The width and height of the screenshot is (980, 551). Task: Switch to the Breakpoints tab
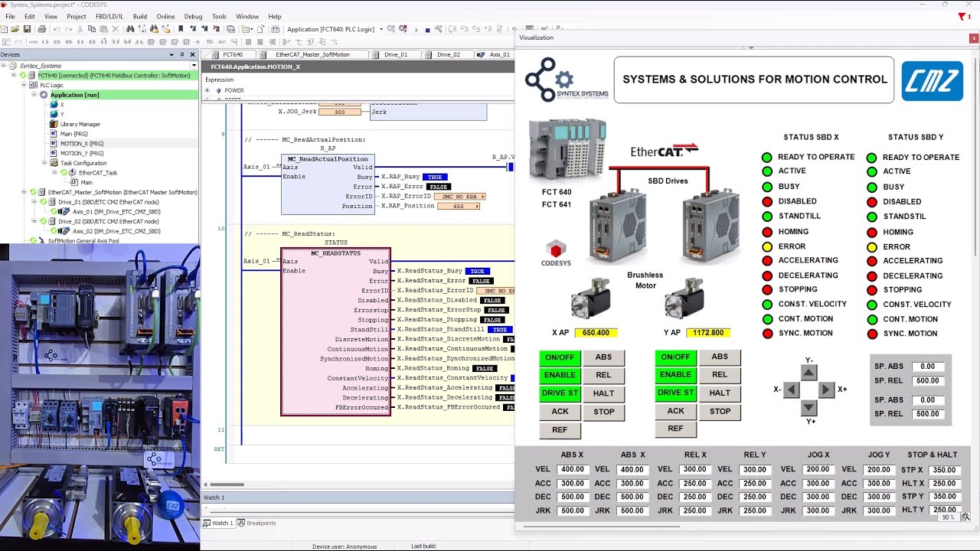(x=256, y=523)
